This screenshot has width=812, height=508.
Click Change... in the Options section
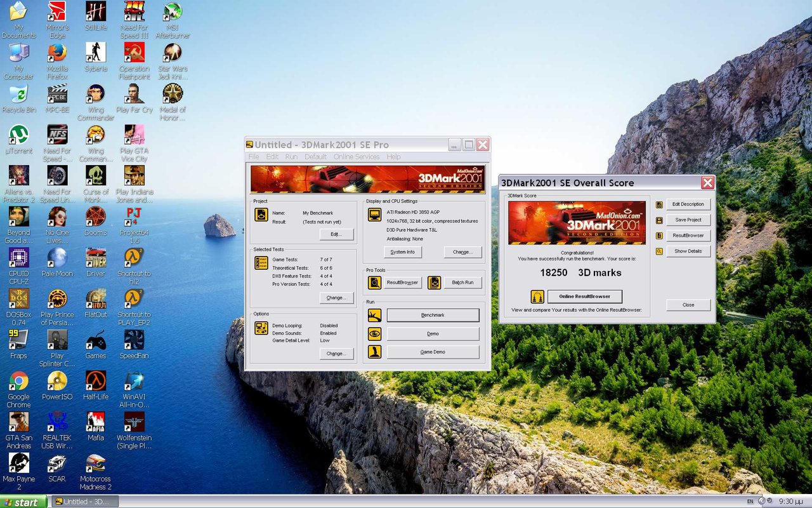pyautogui.click(x=336, y=354)
